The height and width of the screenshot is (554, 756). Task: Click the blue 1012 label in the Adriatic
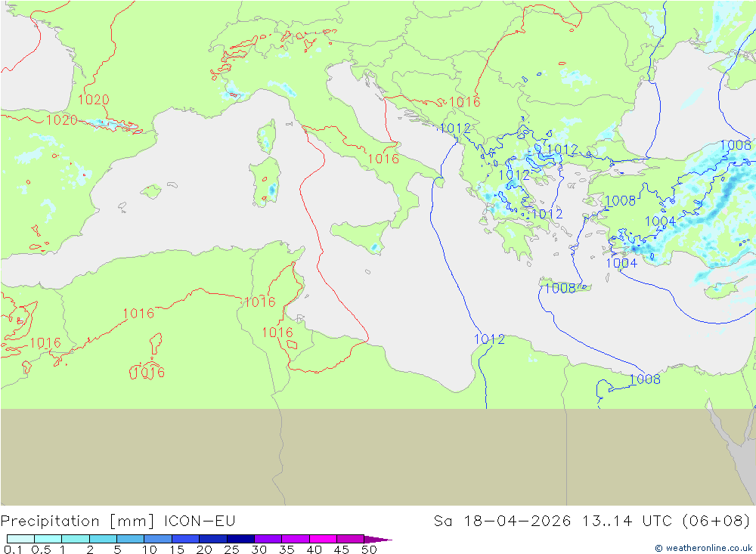[455, 128]
